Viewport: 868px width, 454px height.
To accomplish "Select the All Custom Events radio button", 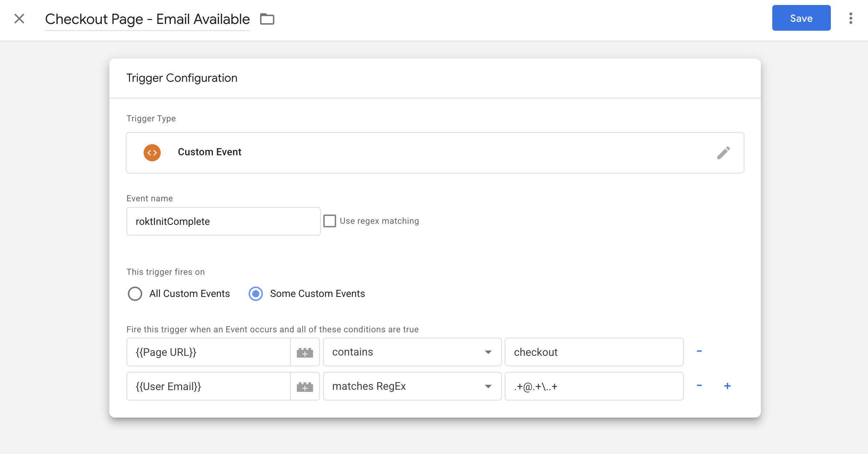I will click(135, 294).
